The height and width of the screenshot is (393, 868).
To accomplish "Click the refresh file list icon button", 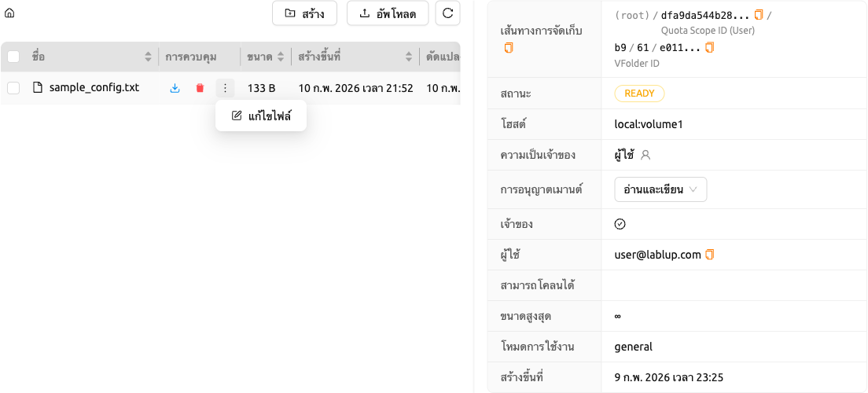I will coord(448,13).
